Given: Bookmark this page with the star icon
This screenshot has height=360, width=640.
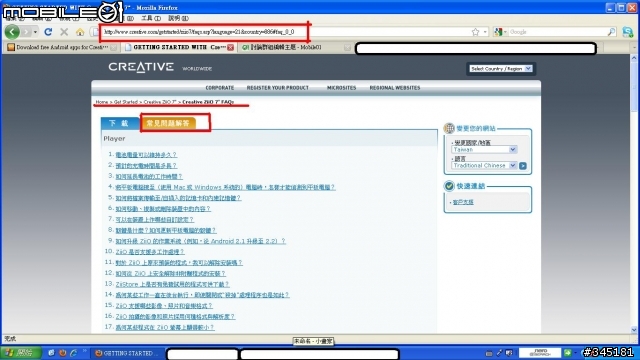Looking at the screenshot, I should (x=476, y=31).
